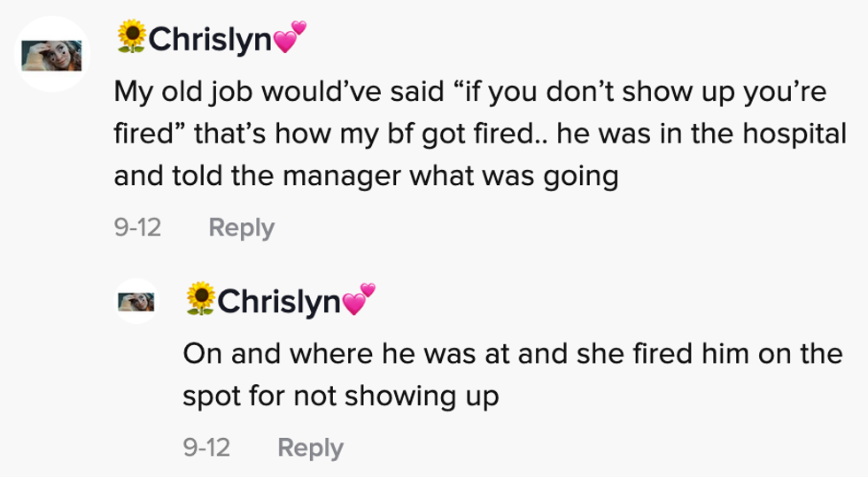Click the 9-12 date under the nested reply
868x477 pixels.
click(x=206, y=448)
